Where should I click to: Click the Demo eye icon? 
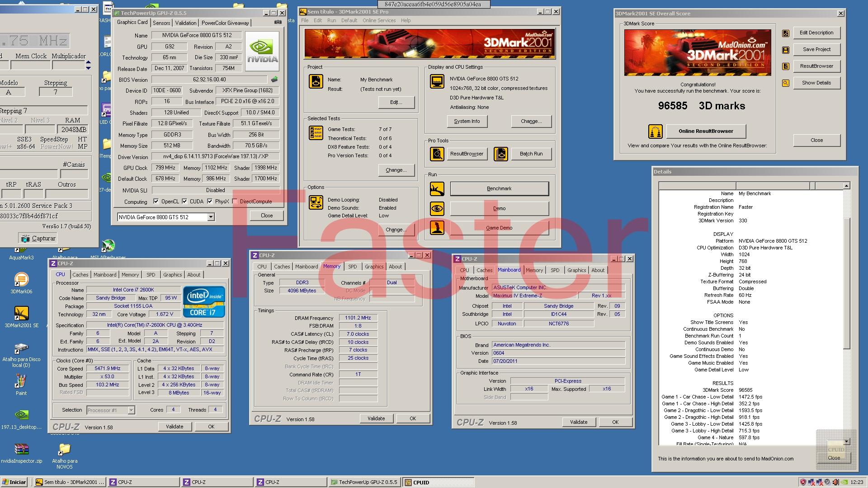[x=437, y=208]
